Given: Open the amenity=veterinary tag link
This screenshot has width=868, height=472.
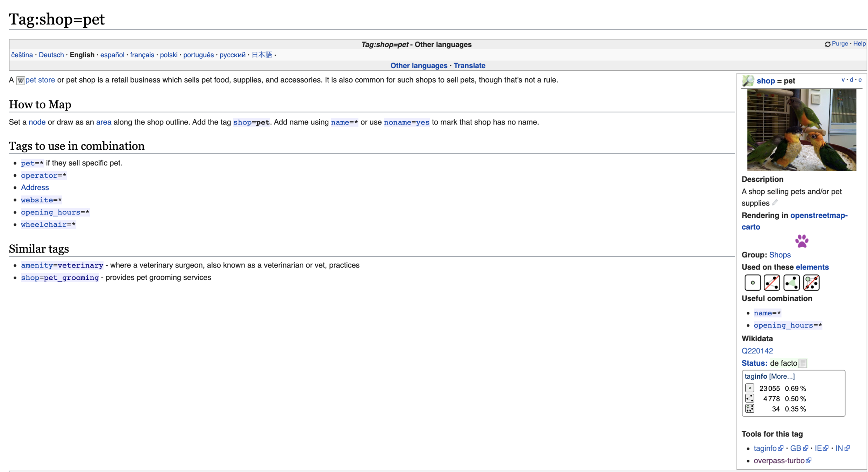Looking at the screenshot, I should pyautogui.click(x=62, y=265).
